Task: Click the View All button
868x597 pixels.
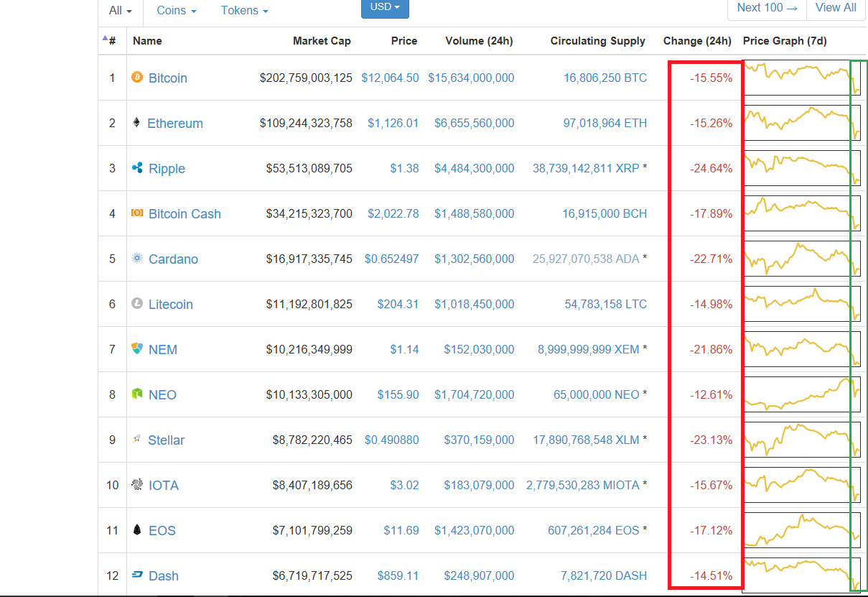Action: click(x=836, y=8)
